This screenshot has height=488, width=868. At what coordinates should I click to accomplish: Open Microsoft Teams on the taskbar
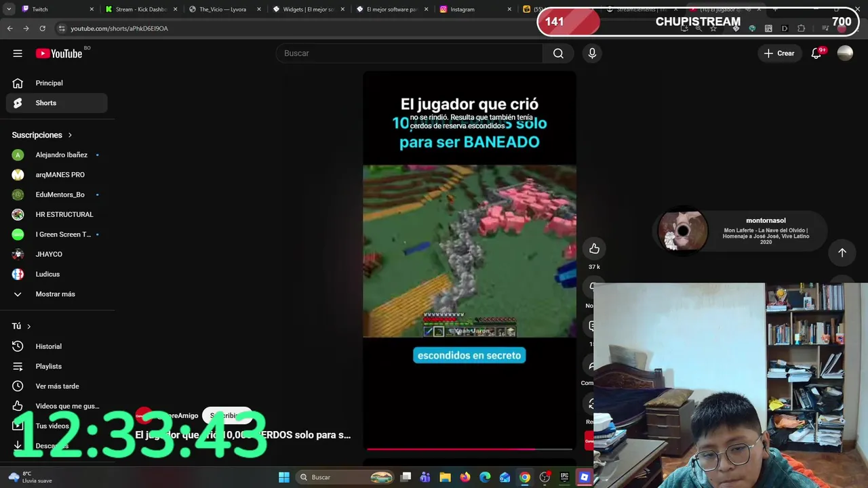click(x=425, y=477)
